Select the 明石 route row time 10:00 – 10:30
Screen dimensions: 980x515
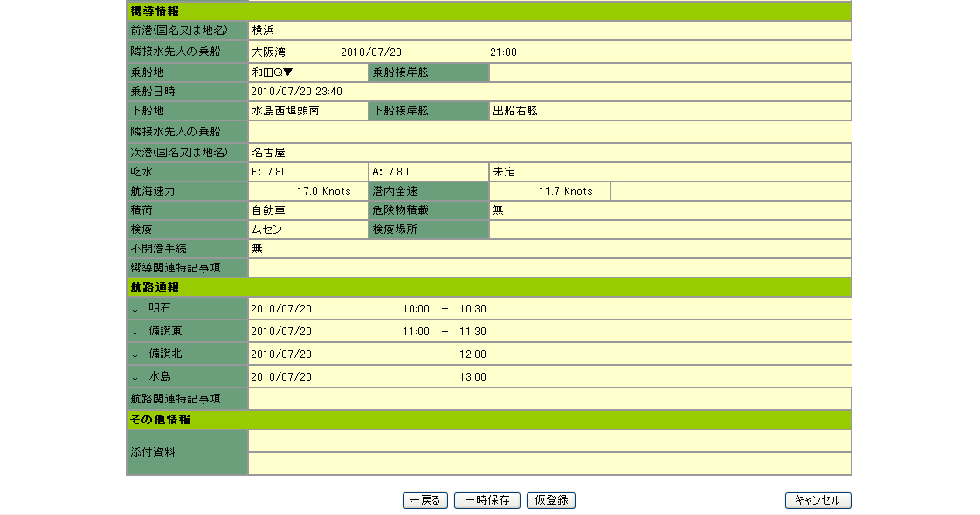tap(445, 309)
